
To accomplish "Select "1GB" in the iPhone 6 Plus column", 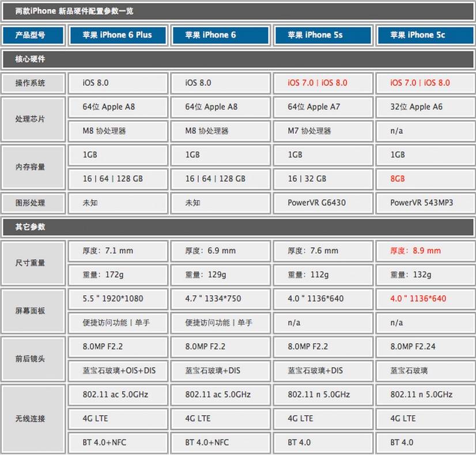I will pos(90,155).
